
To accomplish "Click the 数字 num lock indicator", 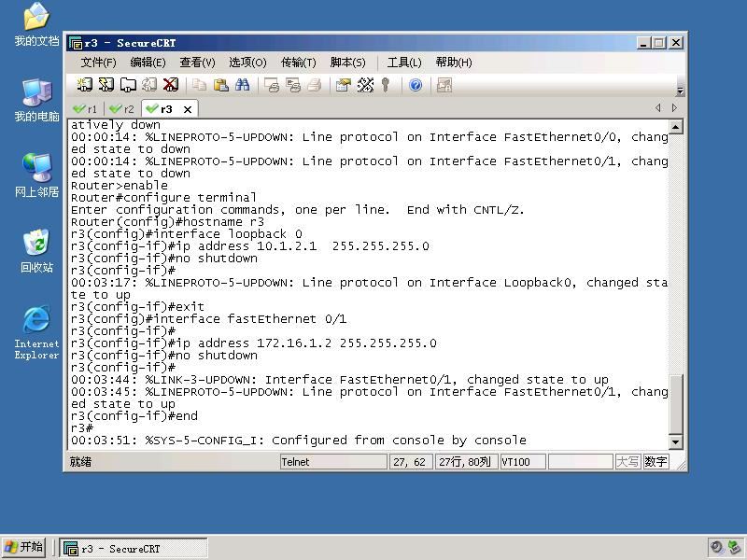I will tap(655, 461).
